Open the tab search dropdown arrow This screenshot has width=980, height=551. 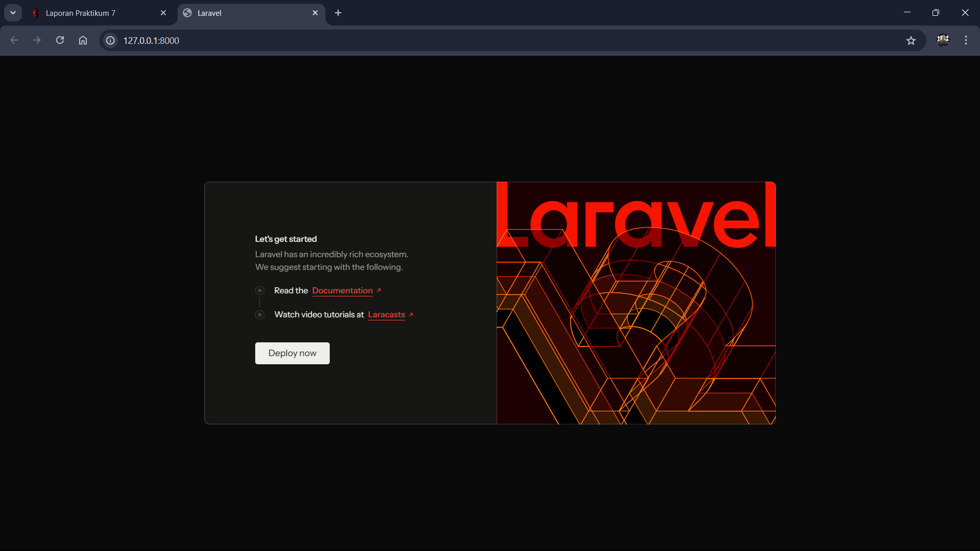click(x=13, y=13)
